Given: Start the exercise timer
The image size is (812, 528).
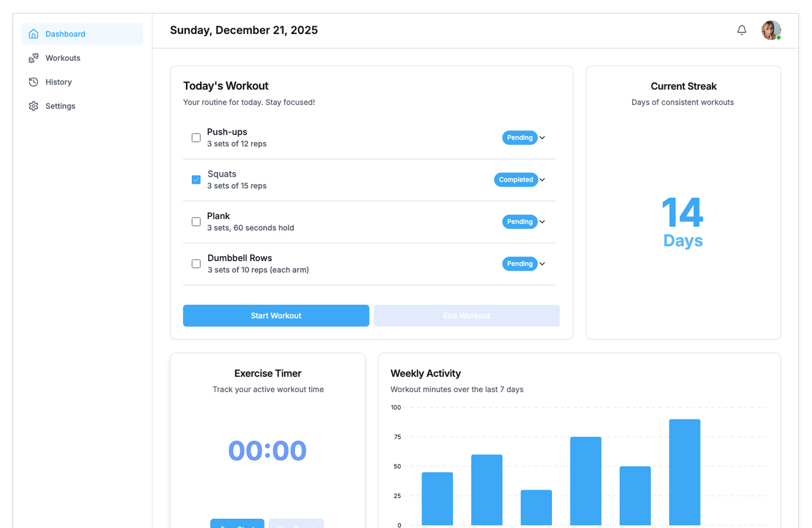Looking at the screenshot, I should click(237, 524).
